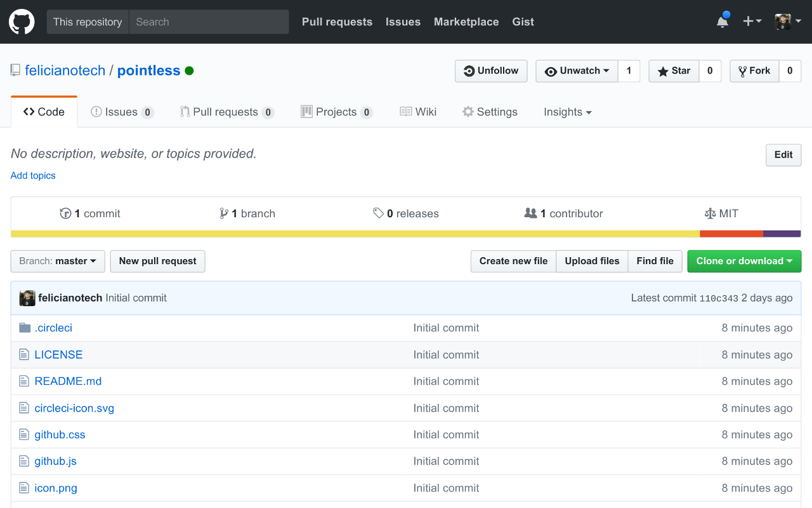
Task: Open Gist from top navigation
Action: [x=523, y=22]
